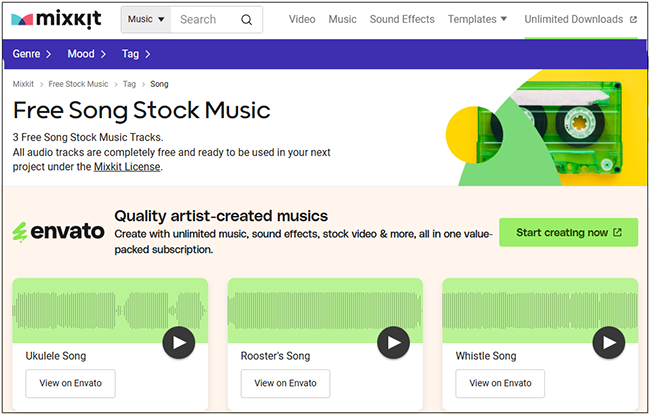Go to Sound Effects section

click(x=402, y=20)
